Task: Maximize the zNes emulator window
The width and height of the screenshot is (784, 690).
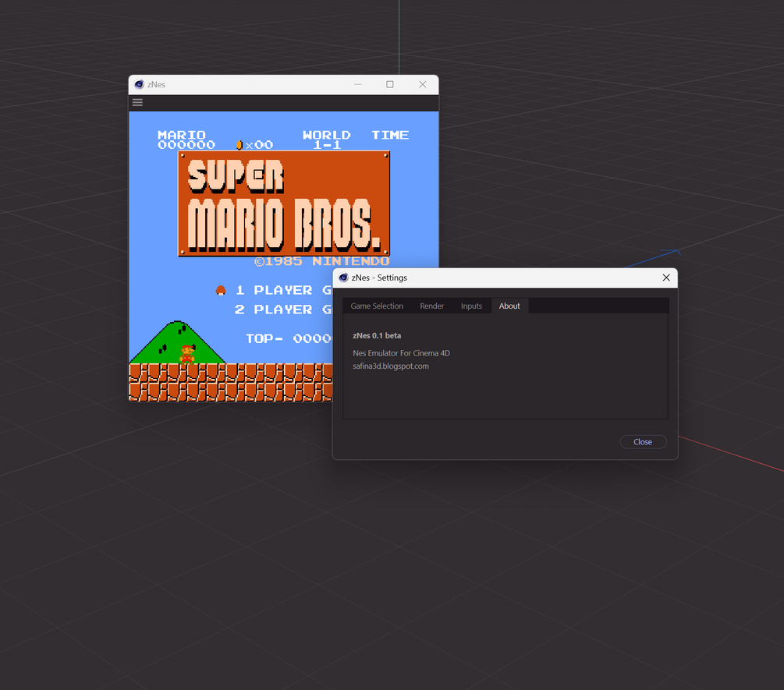Action: coord(390,84)
